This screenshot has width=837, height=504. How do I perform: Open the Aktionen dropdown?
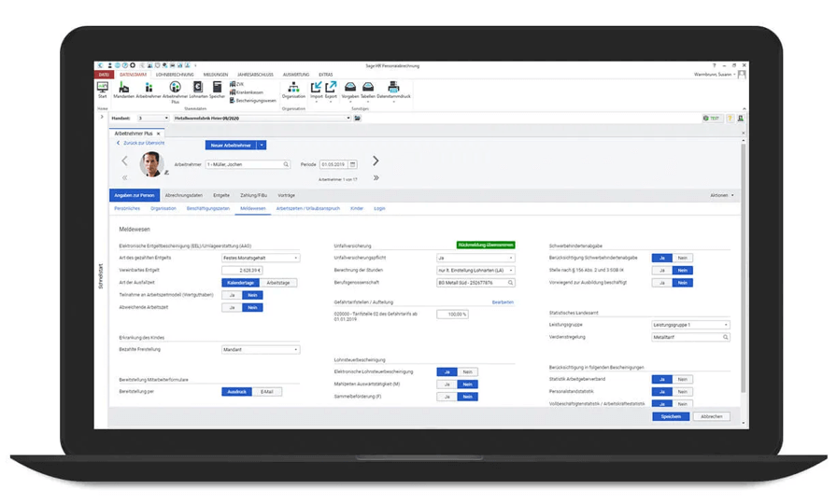point(722,195)
